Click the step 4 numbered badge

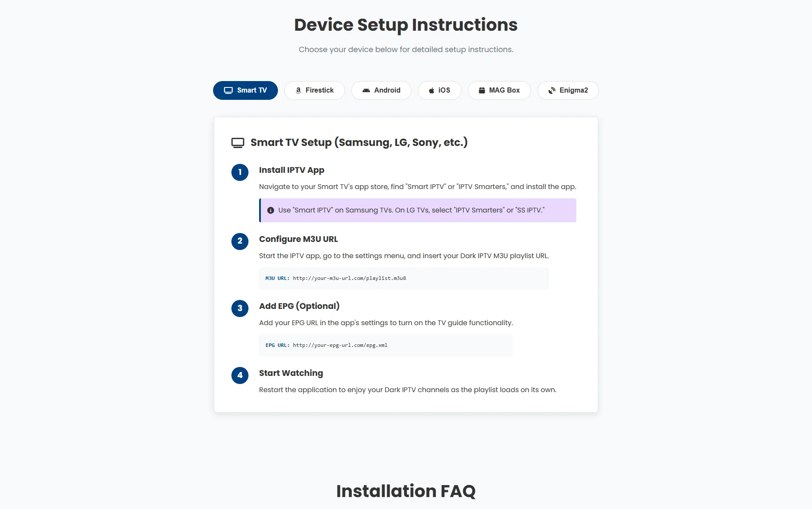240,375
